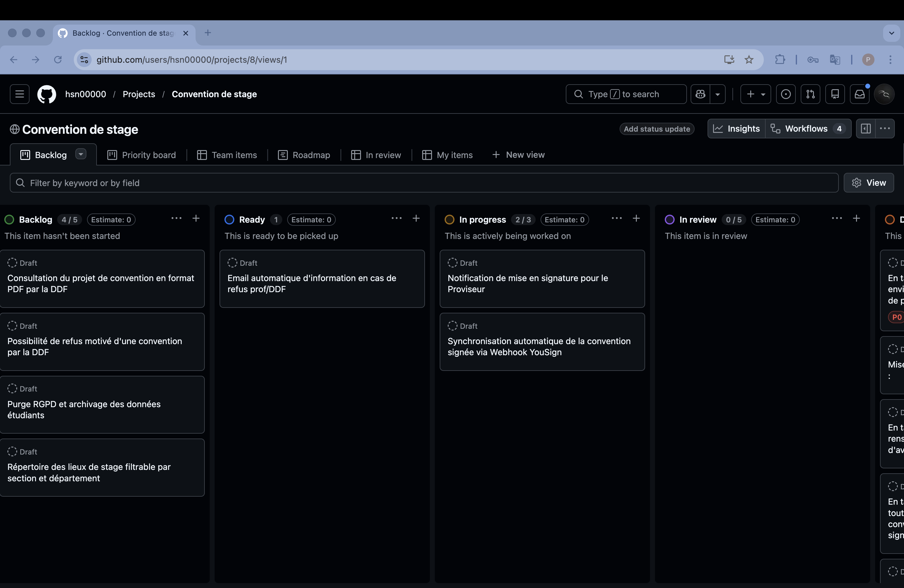Image resolution: width=904 pixels, height=588 pixels.
Task: Click the GitHub home logo
Action: [46, 94]
